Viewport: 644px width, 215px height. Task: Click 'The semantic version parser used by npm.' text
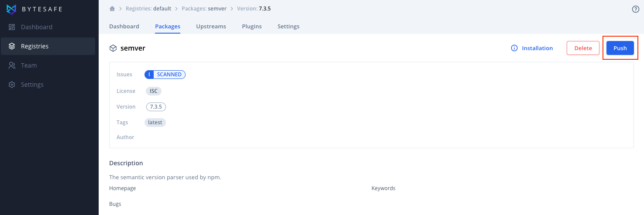[x=165, y=177]
